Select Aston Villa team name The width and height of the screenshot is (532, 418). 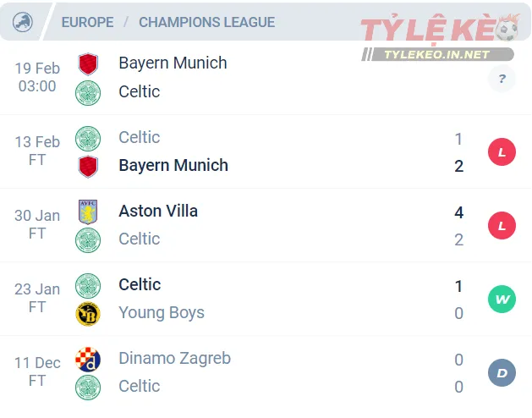click(x=158, y=211)
